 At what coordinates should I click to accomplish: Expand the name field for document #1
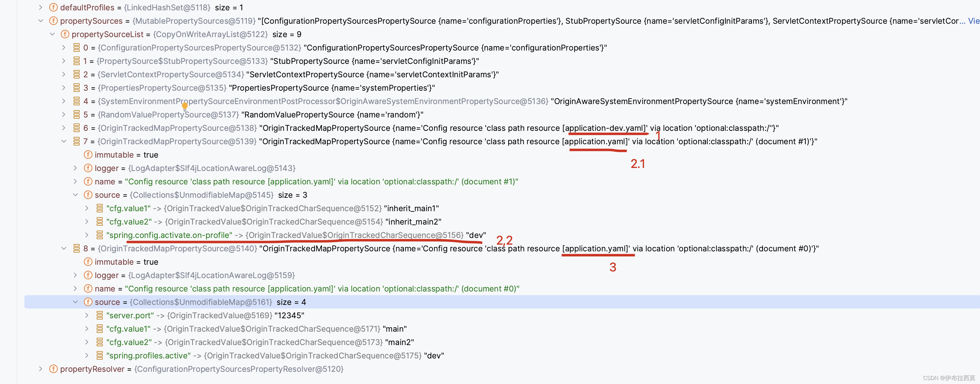(x=75, y=181)
